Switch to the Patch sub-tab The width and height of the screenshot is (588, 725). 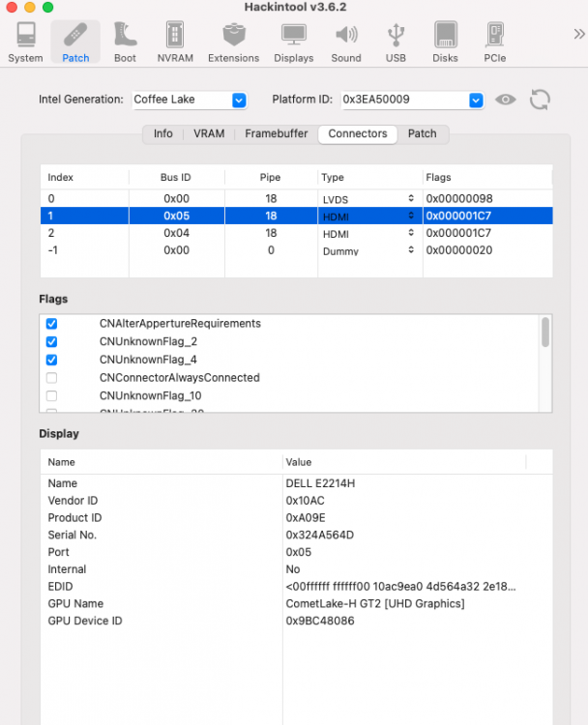tap(422, 133)
